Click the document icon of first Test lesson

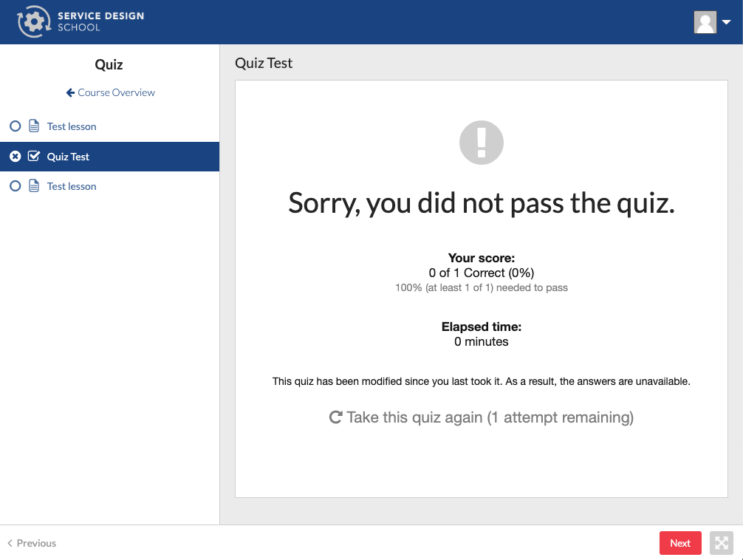click(x=34, y=126)
